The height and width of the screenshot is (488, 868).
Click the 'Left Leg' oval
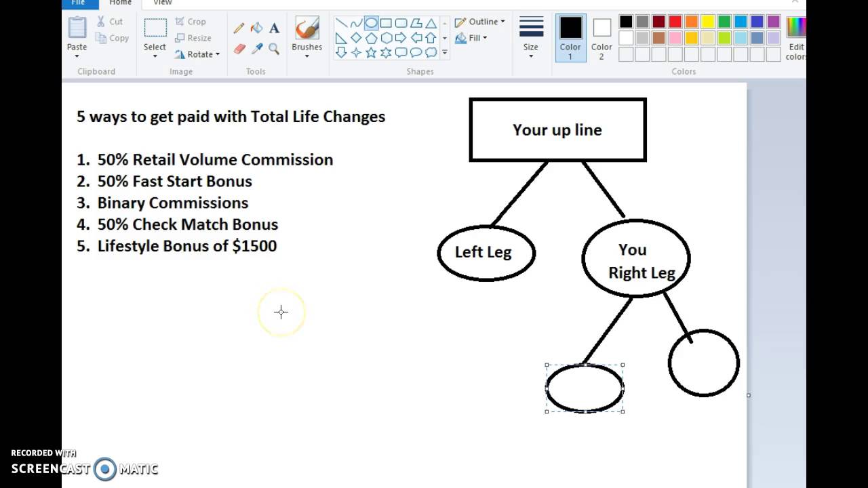(x=486, y=253)
